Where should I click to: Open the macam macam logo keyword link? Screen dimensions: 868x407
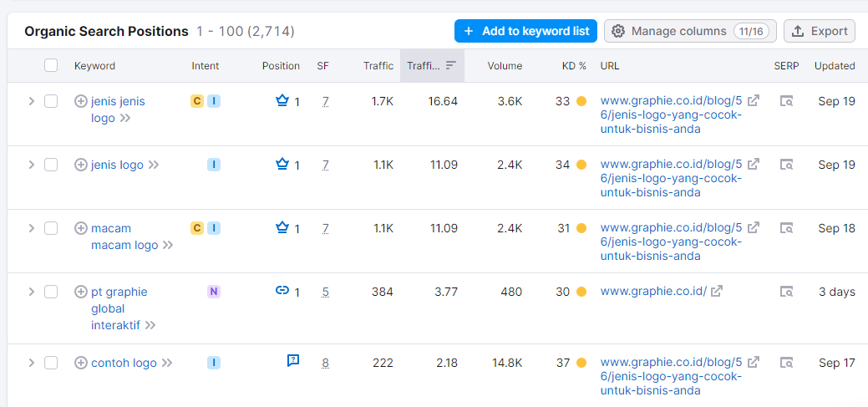125,237
